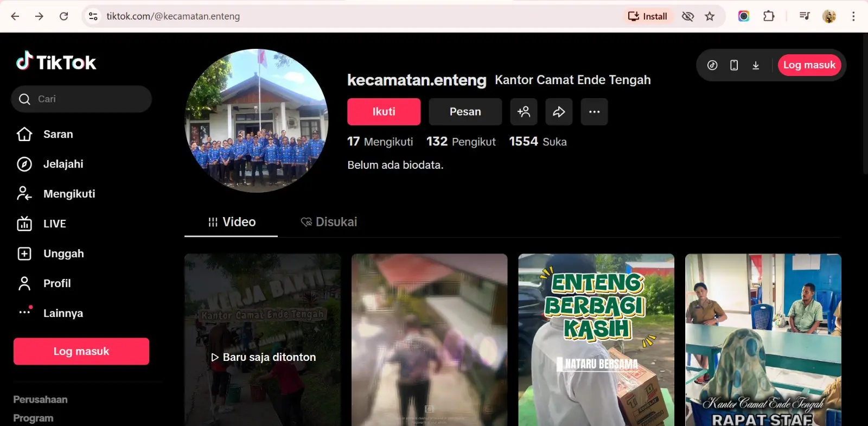Click the page vertical scrollbar
This screenshot has height=426, width=868.
865,103
